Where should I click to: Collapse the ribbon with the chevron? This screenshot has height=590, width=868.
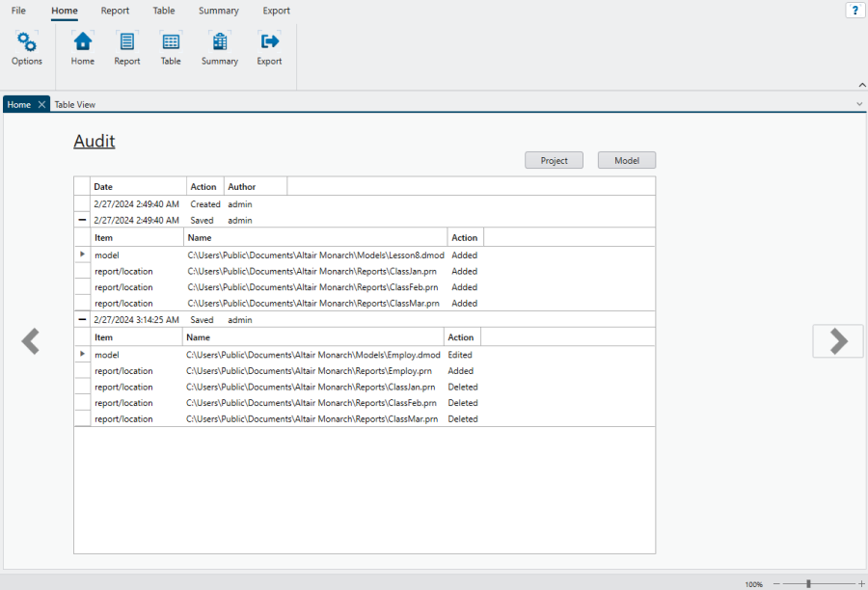coord(861,85)
